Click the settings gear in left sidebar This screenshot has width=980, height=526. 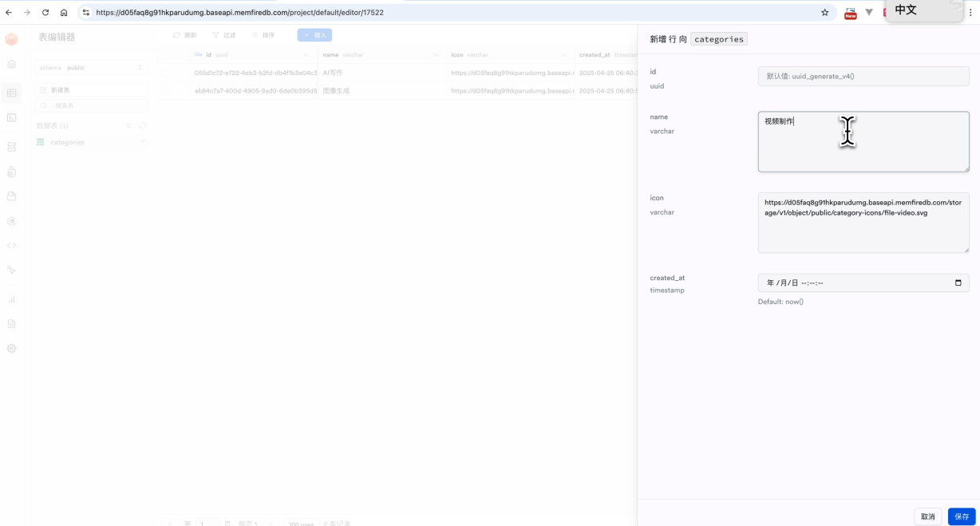[11, 349]
